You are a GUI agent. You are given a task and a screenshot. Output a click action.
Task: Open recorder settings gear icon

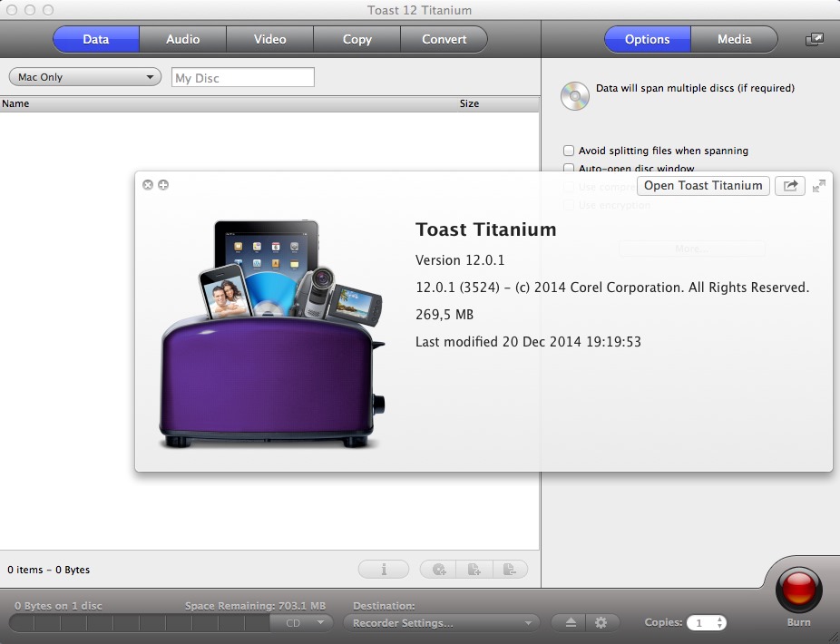pyautogui.click(x=601, y=622)
